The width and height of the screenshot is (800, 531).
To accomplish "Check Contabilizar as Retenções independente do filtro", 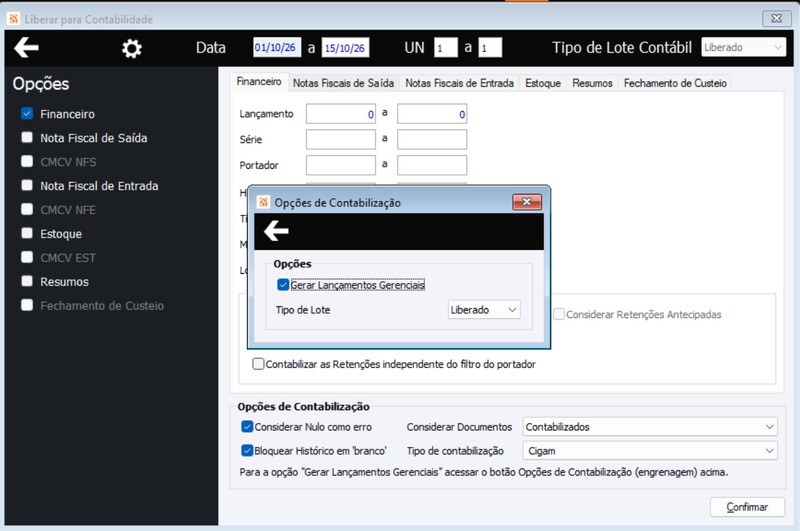I will (x=258, y=364).
